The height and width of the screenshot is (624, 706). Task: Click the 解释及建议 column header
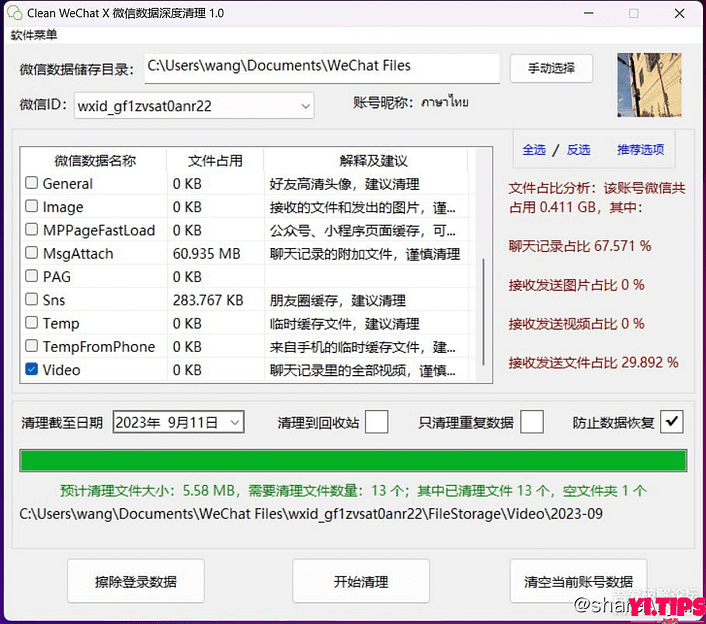click(373, 160)
